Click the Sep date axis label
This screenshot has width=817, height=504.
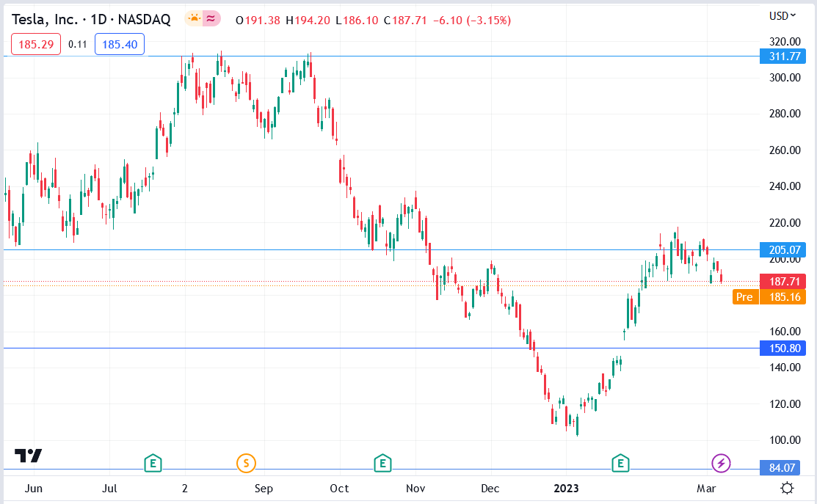coord(264,489)
